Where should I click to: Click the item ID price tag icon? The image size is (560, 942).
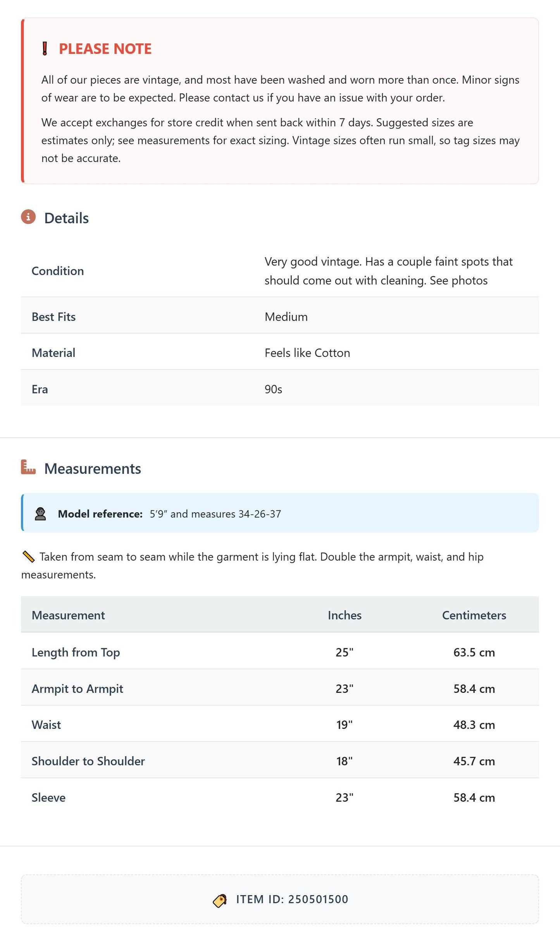[220, 901]
